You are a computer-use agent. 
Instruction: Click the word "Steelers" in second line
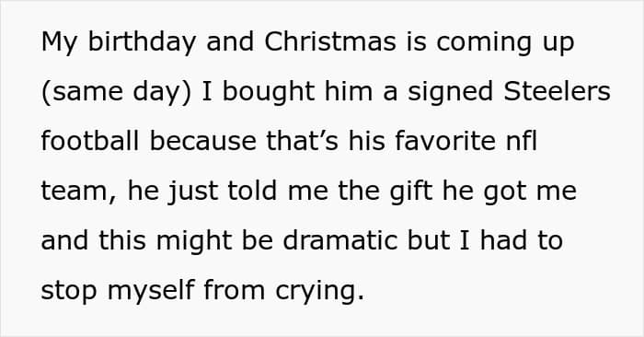[x=557, y=91]
